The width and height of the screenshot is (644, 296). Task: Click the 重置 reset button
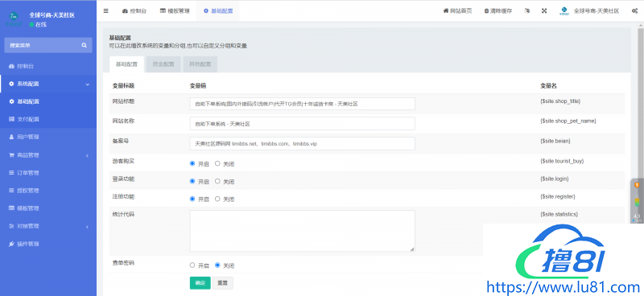[223, 283]
